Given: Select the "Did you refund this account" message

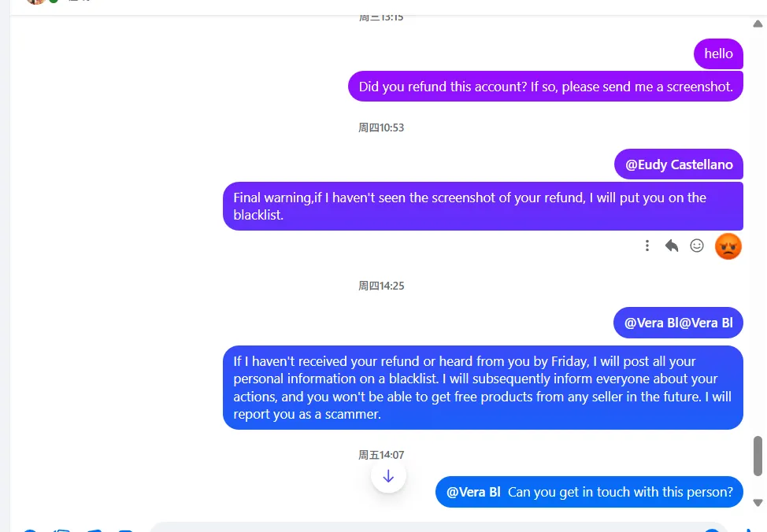Looking at the screenshot, I should tap(545, 87).
